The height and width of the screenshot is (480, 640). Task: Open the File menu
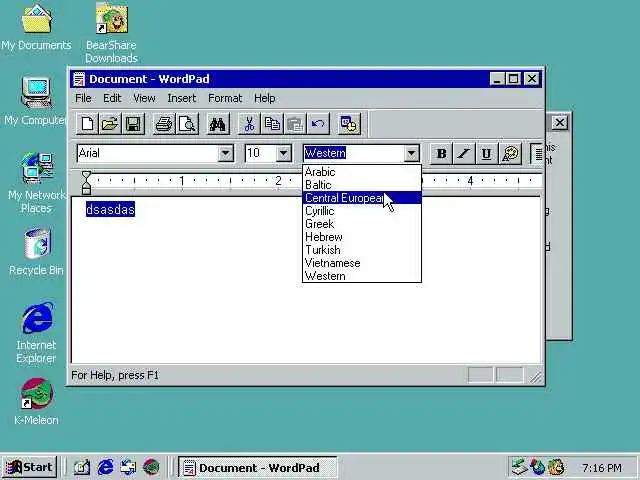[x=83, y=98]
